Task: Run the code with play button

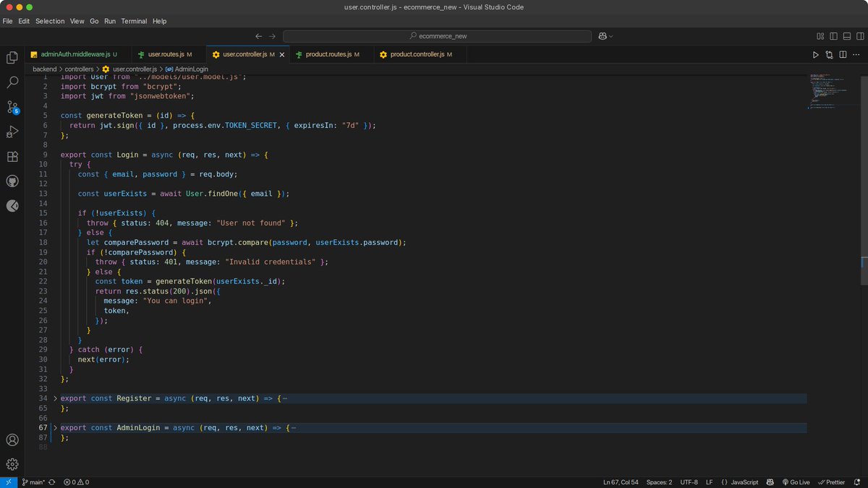Action: 816,54
